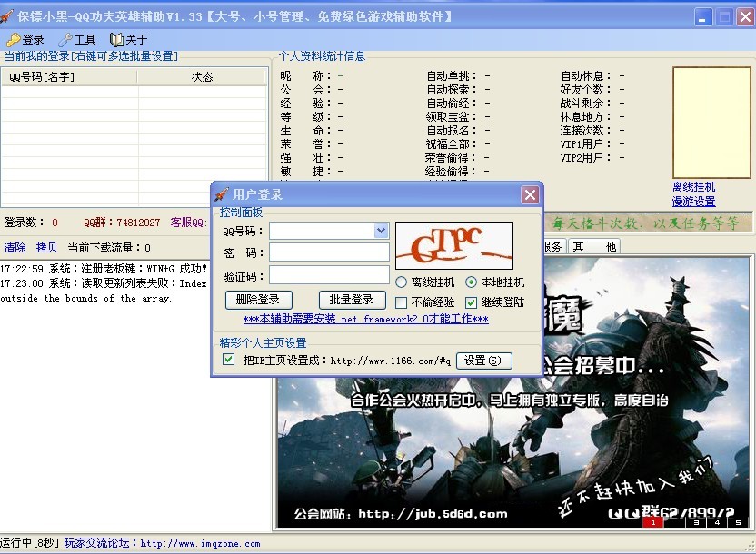
Task: Open the 工具 menu
Action: click(77, 39)
